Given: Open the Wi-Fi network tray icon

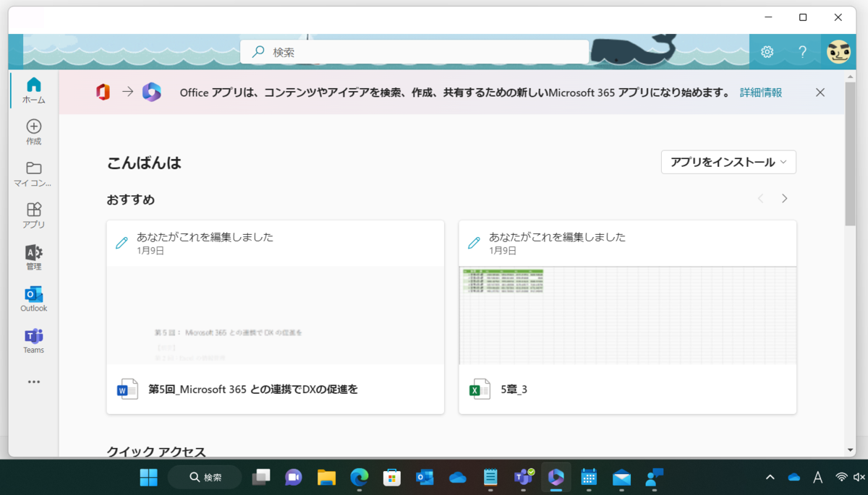Looking at the screenshot, I should [x=841, y=477].
